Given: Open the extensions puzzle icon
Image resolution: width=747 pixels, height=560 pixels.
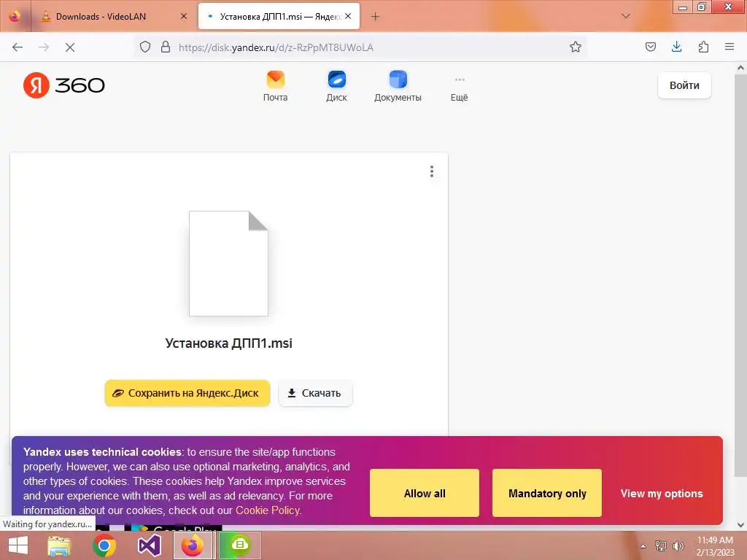Looking at the screenshot, I should click(x=703, y=47).
